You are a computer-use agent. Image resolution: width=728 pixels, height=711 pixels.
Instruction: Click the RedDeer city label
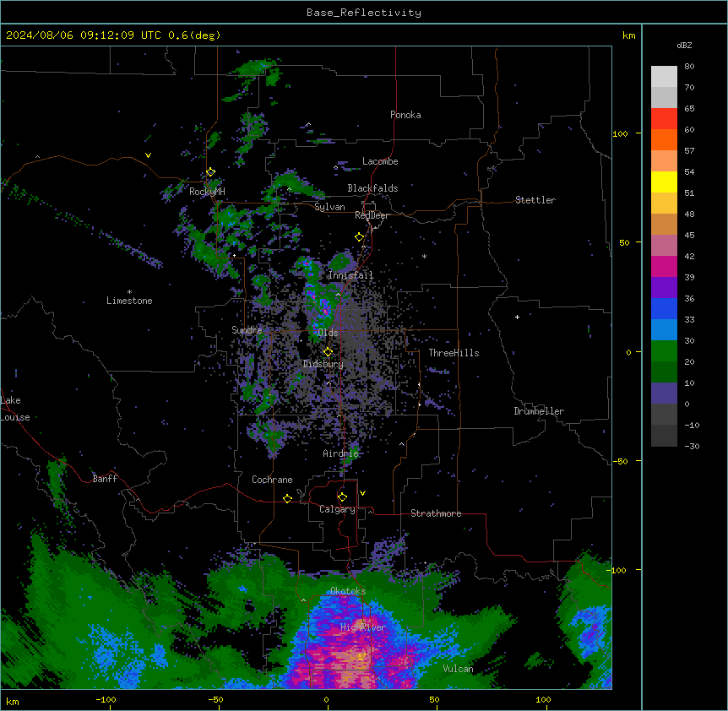[x=372, y=214]
